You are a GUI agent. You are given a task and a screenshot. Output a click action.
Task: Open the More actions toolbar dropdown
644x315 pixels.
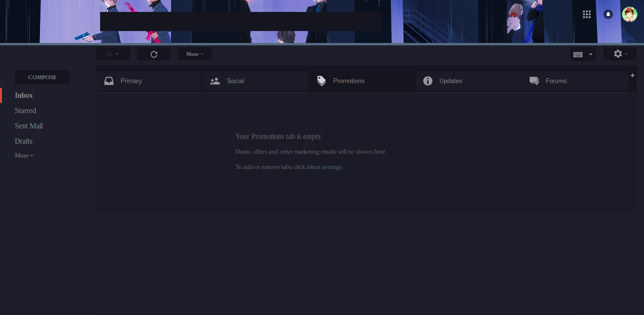pyautogui.click(x=195, y=54)
